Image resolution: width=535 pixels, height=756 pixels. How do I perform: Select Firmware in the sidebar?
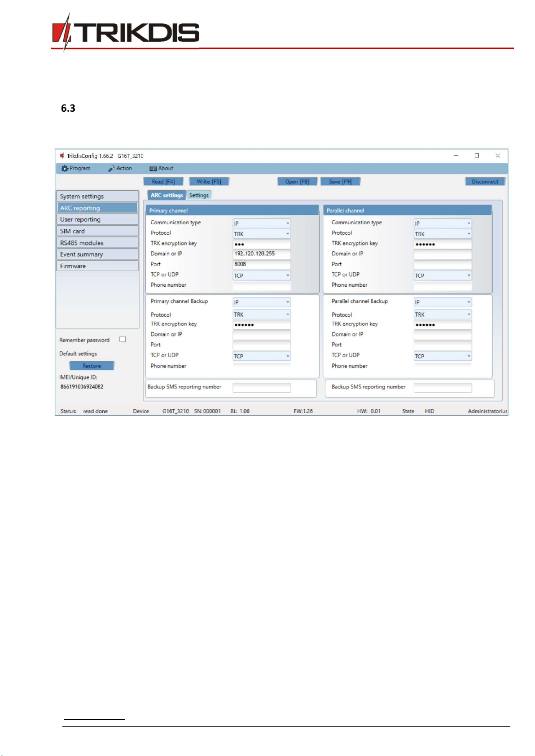pos(97,266)
